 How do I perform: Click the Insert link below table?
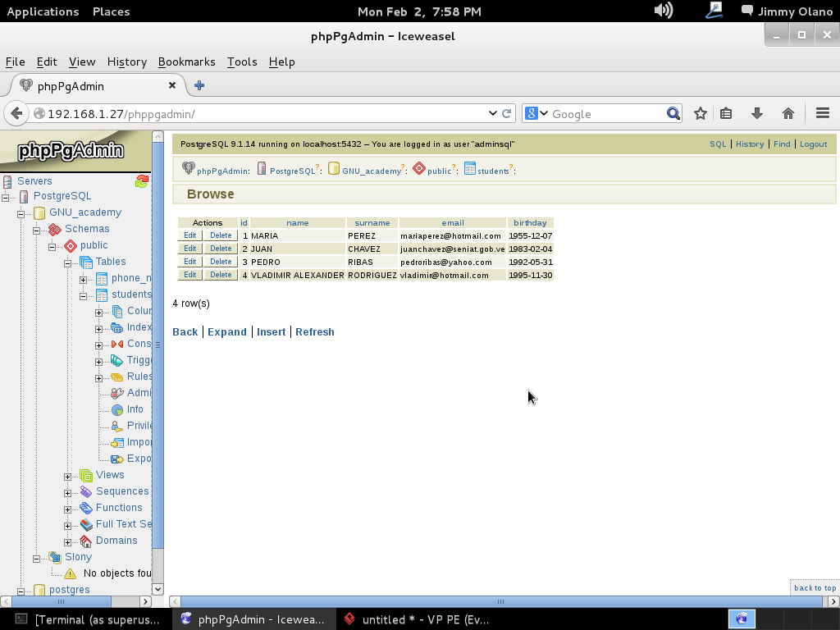click(x=271, y=332)
